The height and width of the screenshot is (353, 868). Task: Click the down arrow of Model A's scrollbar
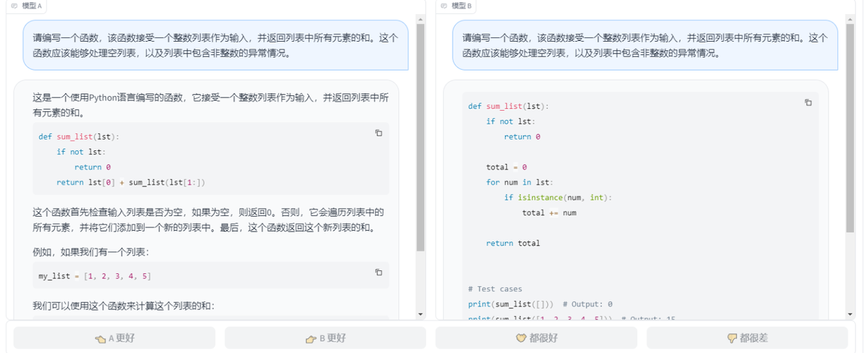421,313
